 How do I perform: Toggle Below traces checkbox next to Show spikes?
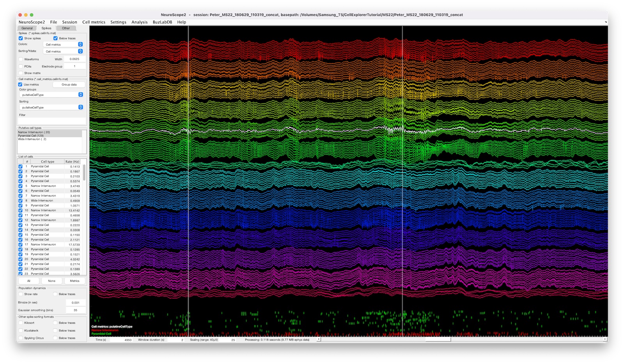point(55,38)
